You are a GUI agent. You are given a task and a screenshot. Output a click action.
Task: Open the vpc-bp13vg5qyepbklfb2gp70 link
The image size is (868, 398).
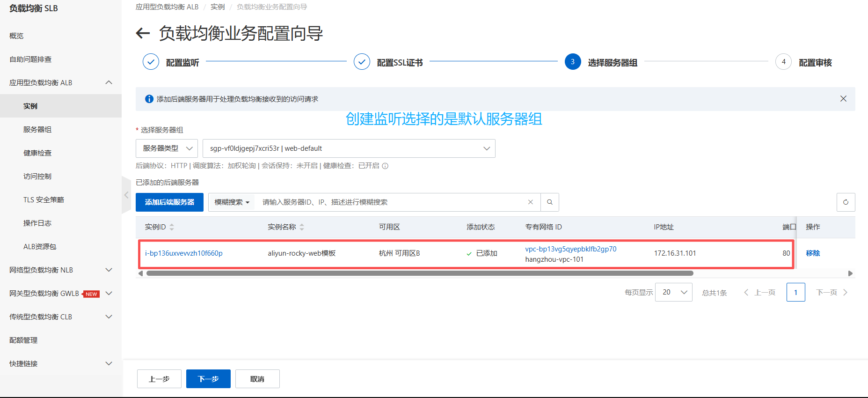pyautogui.click(x=571, y=249)
